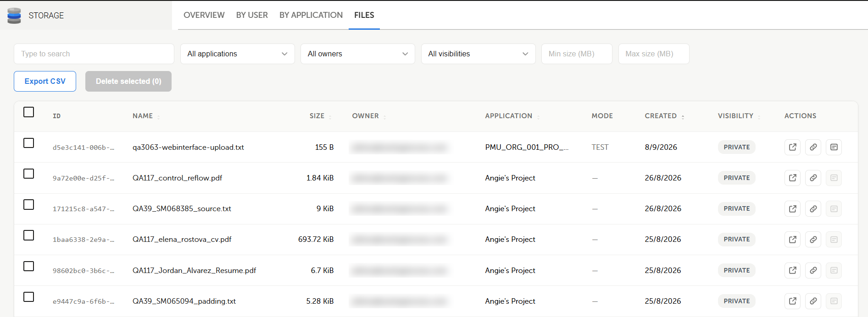The image size is (868, 317).
Task: Click the Storage title label
Action: 46,16
